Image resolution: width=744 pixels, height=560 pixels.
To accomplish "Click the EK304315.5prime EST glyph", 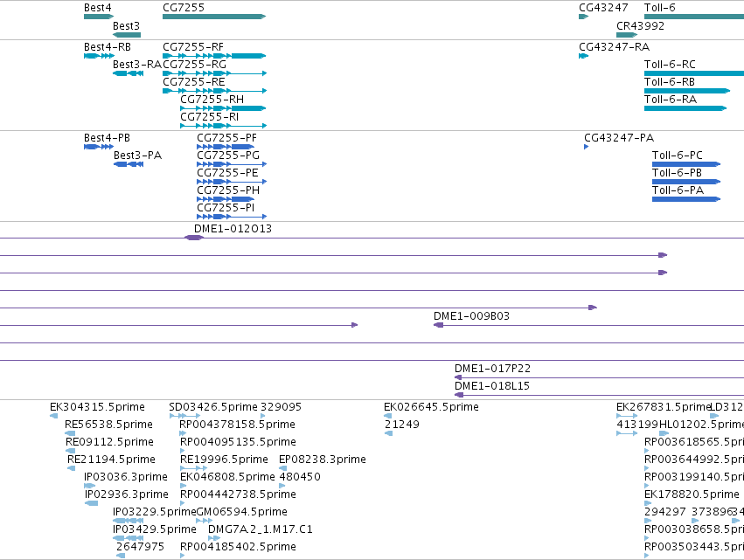I will pos(53,416).
